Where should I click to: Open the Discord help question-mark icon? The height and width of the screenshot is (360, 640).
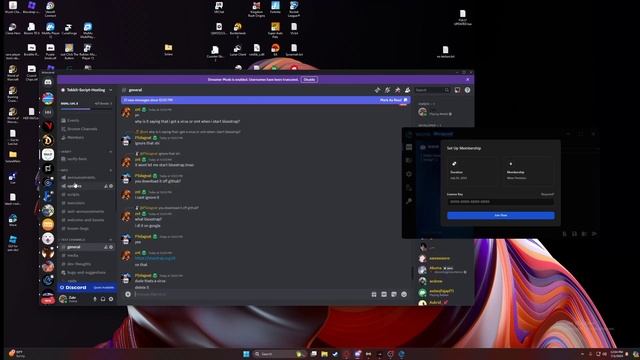(x=468, y=90)
